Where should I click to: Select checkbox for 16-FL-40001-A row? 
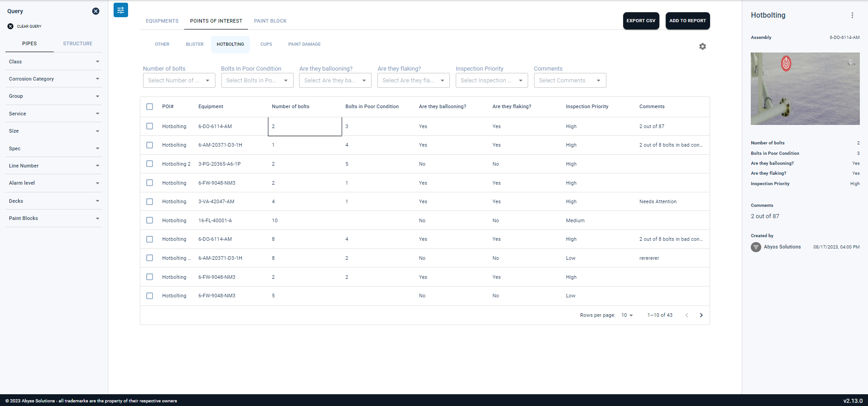(150, 220)
